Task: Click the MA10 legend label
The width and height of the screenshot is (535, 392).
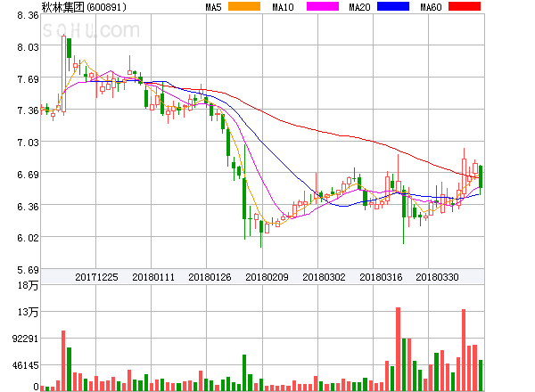Action: click(283, 7)
